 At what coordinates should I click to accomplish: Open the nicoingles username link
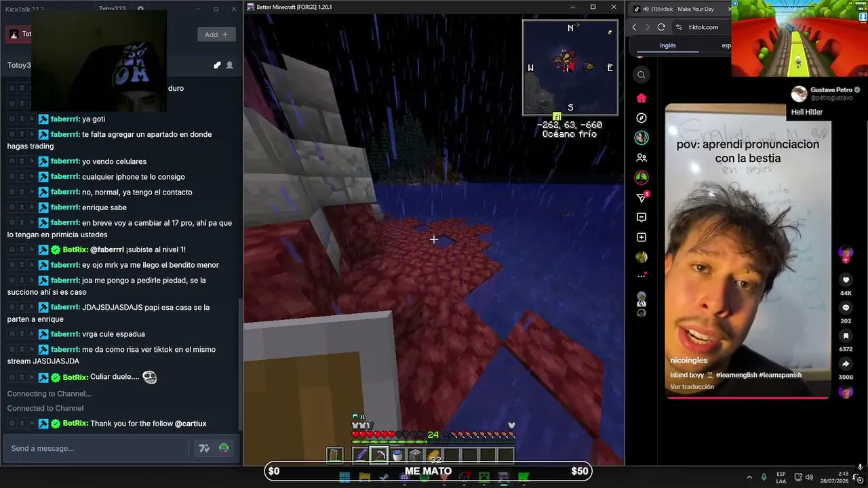point(688,361)
